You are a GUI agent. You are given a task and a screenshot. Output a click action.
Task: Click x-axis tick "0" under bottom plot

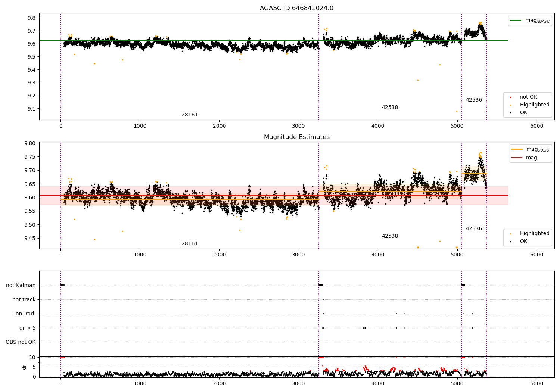point(61,384)
